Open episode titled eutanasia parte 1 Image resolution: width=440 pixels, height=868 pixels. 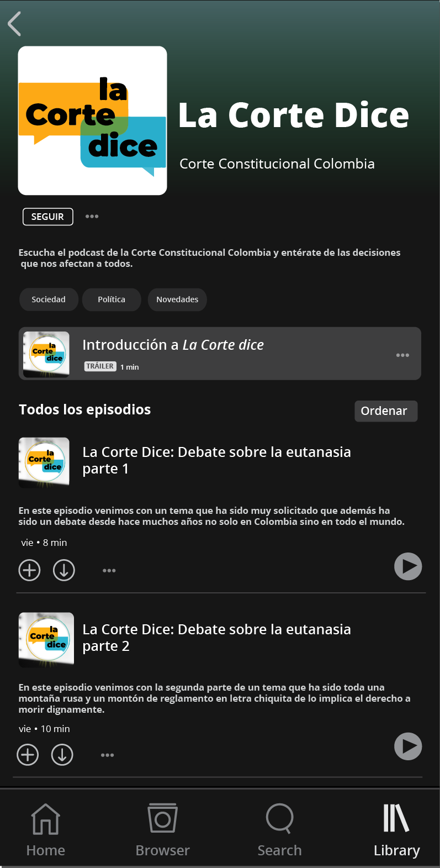click(x=216, y=460)
